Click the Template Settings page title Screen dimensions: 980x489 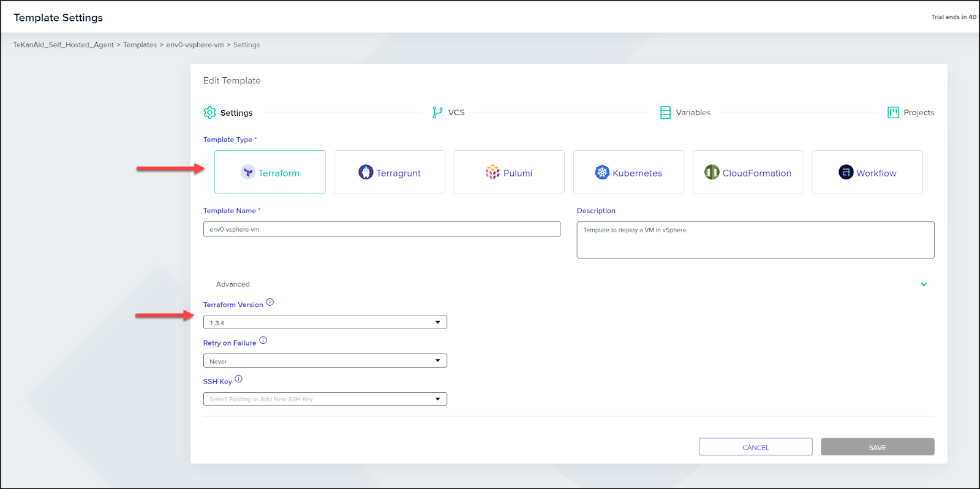click(x=58, y=18)
